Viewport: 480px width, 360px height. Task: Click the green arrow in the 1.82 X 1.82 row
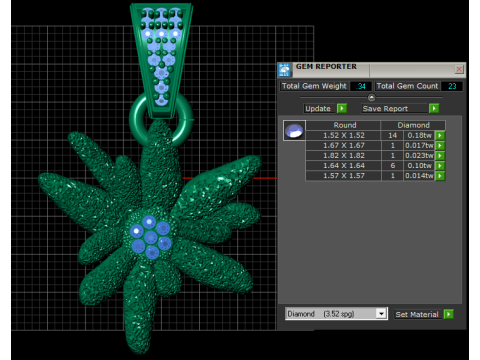pos(440,155)
